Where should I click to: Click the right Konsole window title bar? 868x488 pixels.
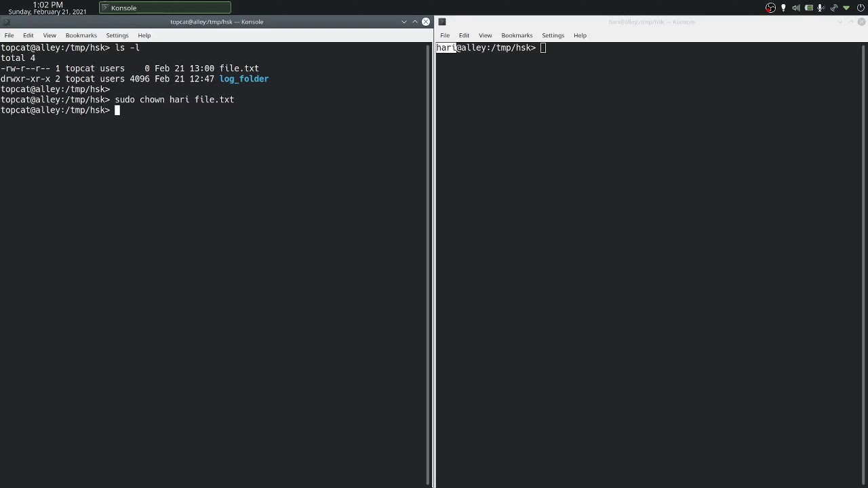tap(651, 22)
